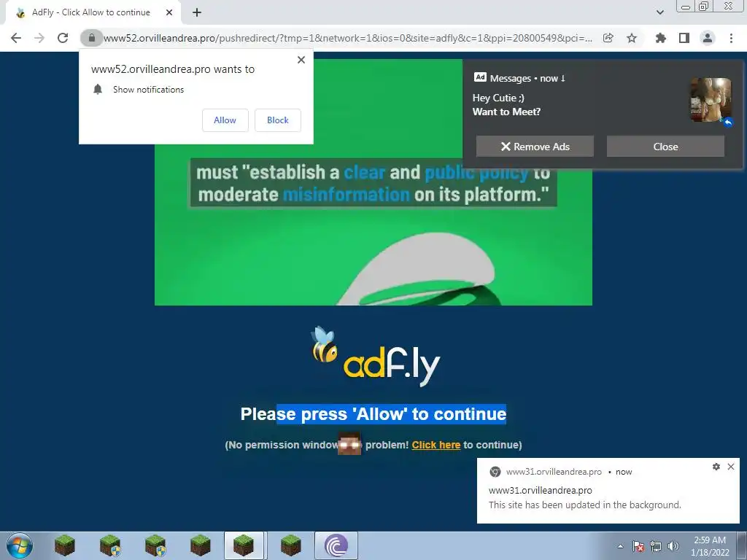
Task: Select the AdFly - Click Allow to continue tab
Action: 90,12
